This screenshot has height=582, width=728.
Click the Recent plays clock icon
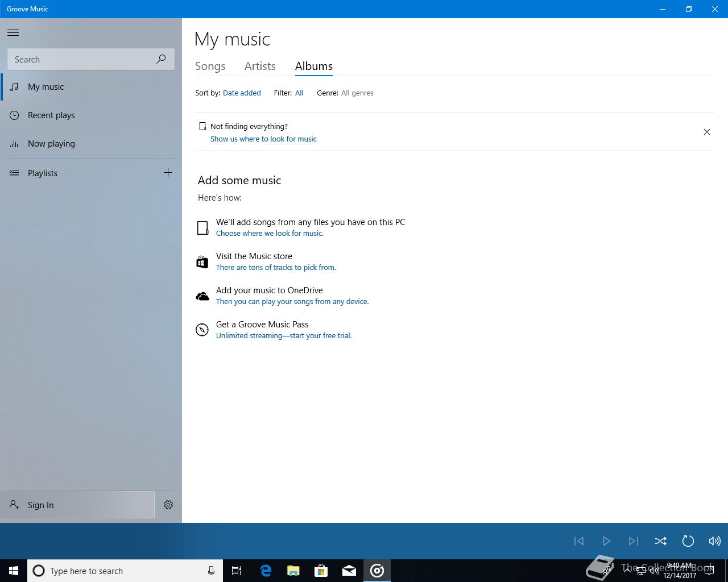tap(14, 115)
